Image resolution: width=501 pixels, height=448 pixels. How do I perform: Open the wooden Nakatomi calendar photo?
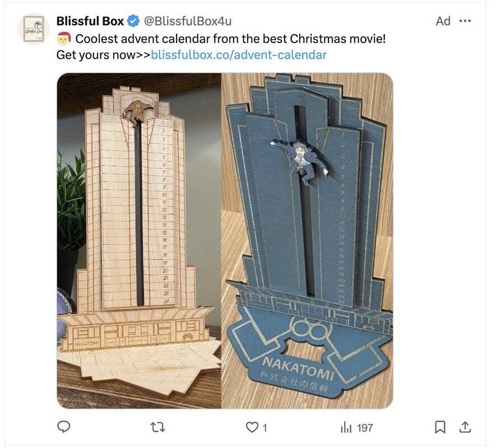point(139,241)
